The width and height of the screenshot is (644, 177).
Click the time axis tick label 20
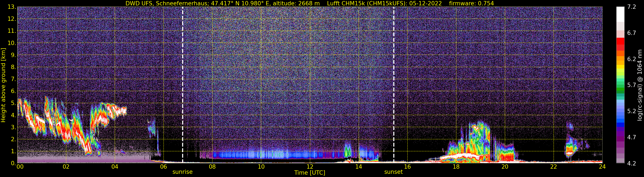tap(505, 167)
